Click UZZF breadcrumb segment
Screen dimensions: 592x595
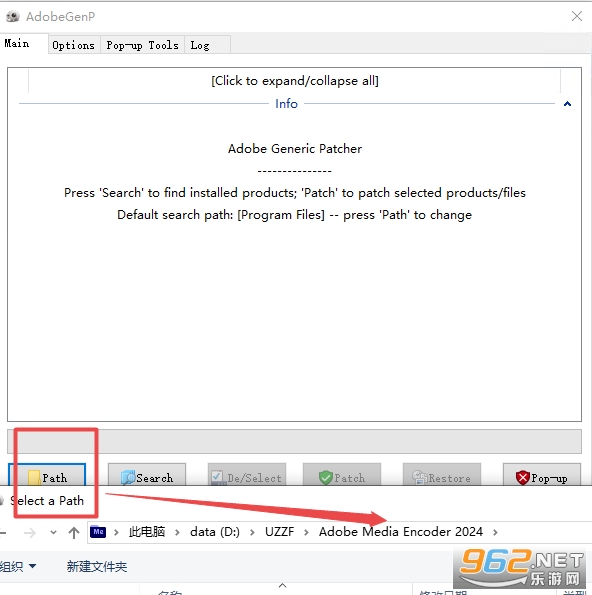pyautogui.click(x=279, y=532)
